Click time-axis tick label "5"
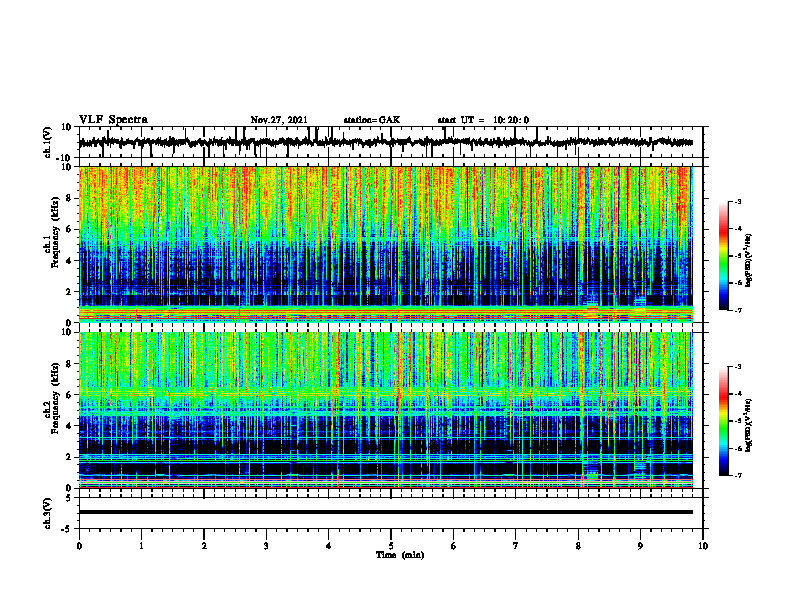The image size is (792, 612). 391,546
